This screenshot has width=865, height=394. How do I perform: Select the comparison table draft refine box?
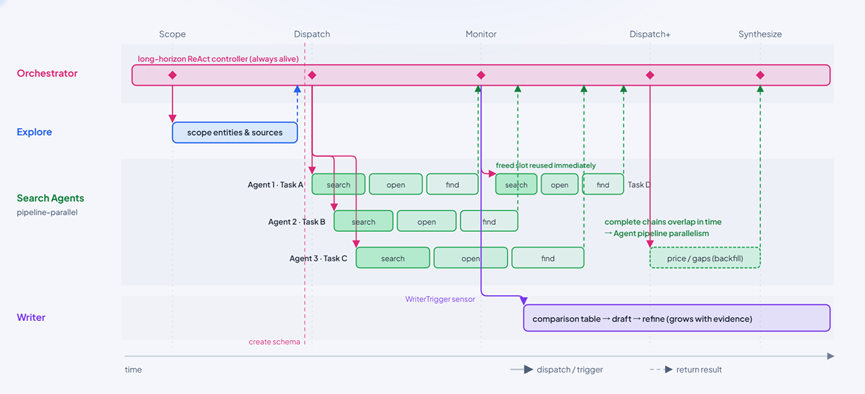coord(676,318)
